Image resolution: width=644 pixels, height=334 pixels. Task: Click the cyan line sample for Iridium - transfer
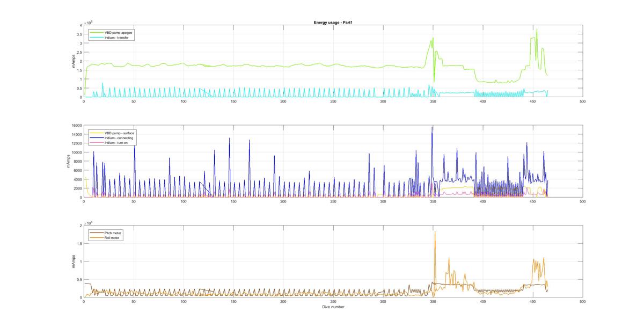pyautogui.click(x=97, y=38)
